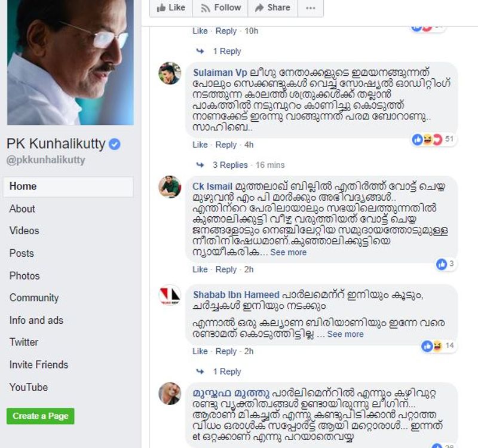Click the green Create a Page button
This screenshot has height=448, width=478.
pos(41,416)
